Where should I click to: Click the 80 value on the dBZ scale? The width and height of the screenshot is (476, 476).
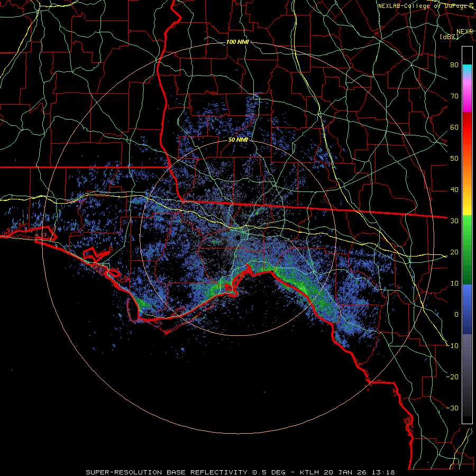coord(454,65)
